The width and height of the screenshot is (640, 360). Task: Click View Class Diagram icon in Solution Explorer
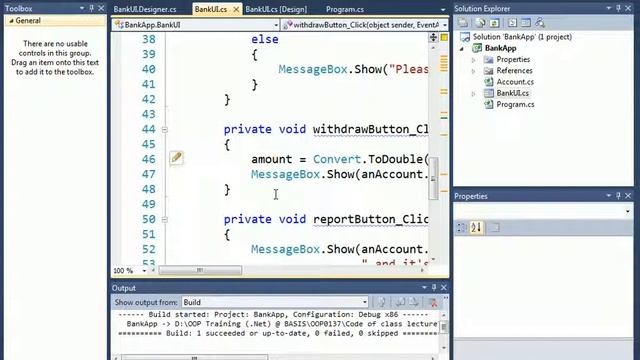(540, 23)
